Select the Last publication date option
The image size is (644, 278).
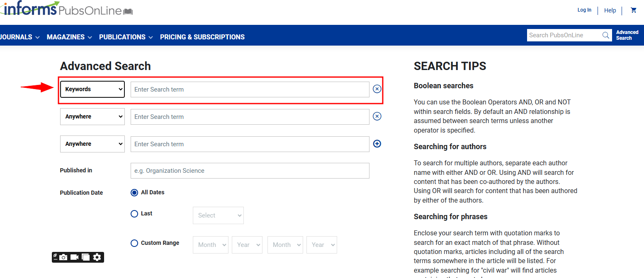click(134, 214)
